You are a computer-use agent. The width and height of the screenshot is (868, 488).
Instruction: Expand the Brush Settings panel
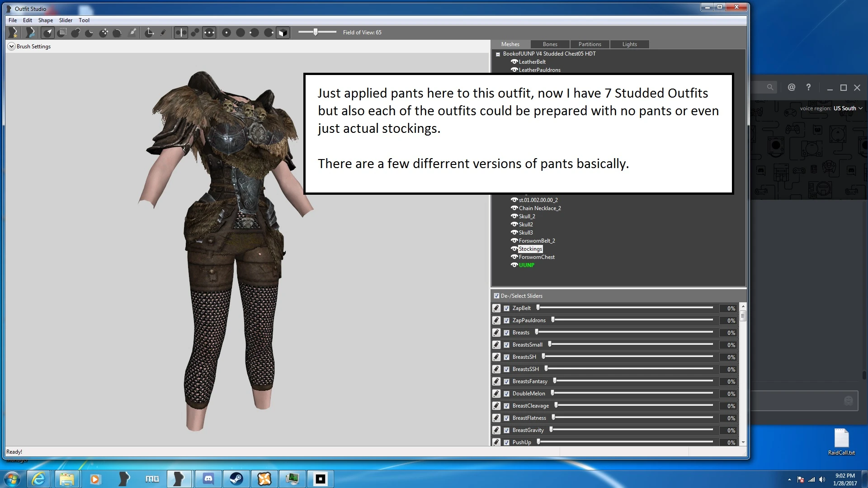(x=12, y=47)
